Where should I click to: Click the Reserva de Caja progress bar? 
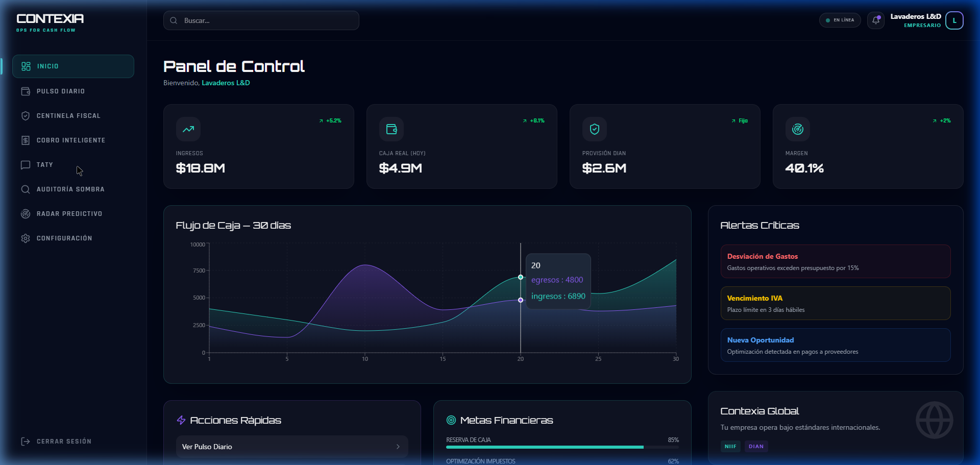point(562,447)
